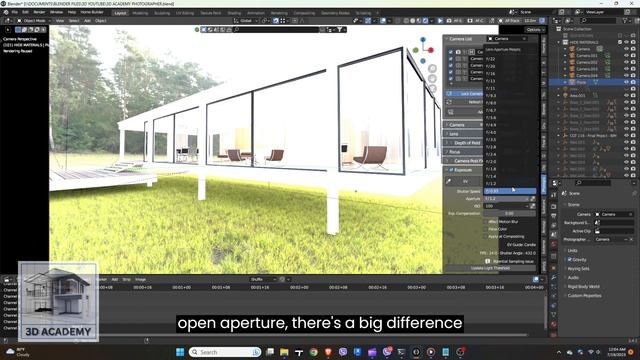Open the Photographer camera dropdown in Scene properties
The image size is (640, 360).
tap(612, 240)
